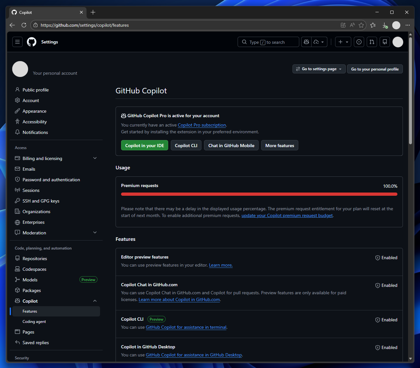
Task: Open the Read aloud icon in address bar
Action: point(352,25)
